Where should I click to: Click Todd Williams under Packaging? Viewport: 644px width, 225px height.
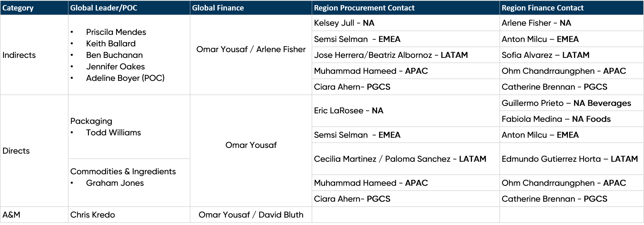(x=113, y=132)
